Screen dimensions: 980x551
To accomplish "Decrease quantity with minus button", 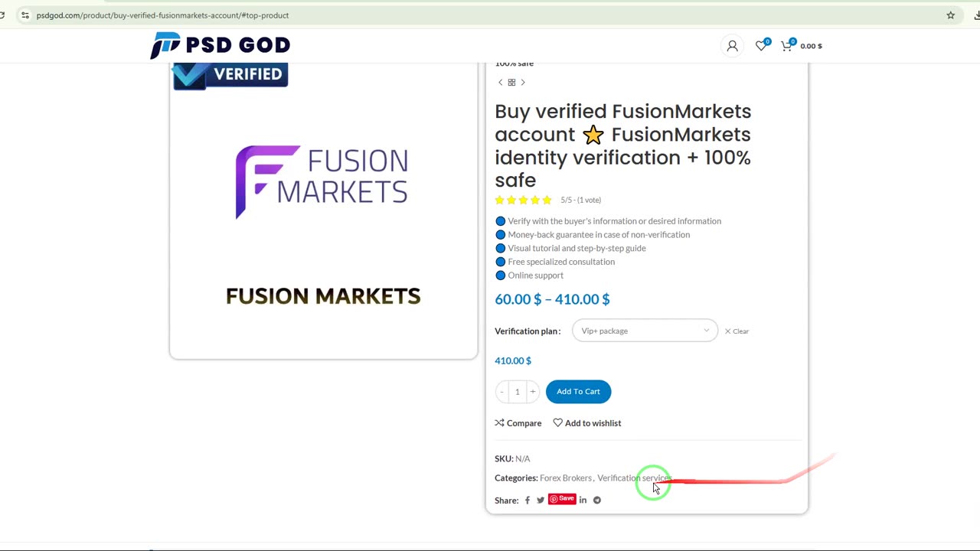I will 502,392.
